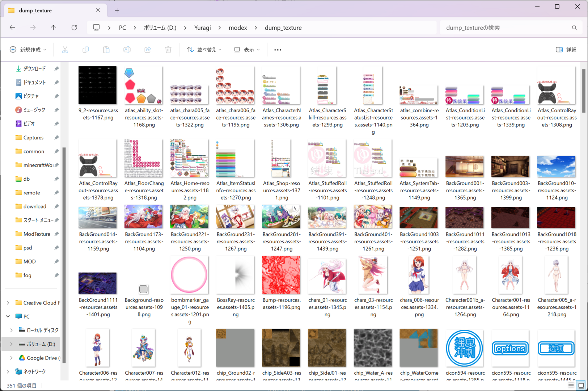Select bombmarker_gauge_01 pink ring thumbnail
The height and width of the screenshot is (391, 588).
pos(190,275)
